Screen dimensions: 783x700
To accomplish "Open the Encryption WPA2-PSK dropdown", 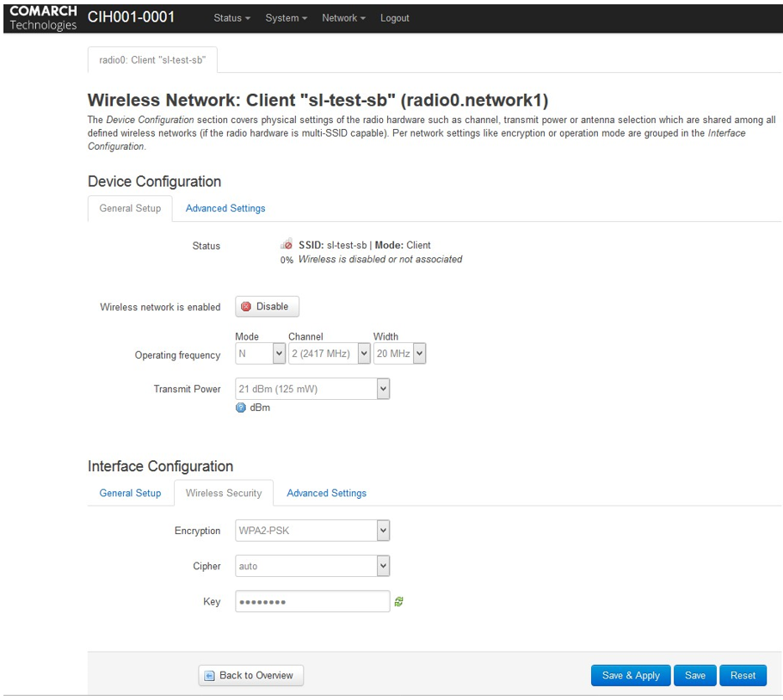I will [312, 531].
